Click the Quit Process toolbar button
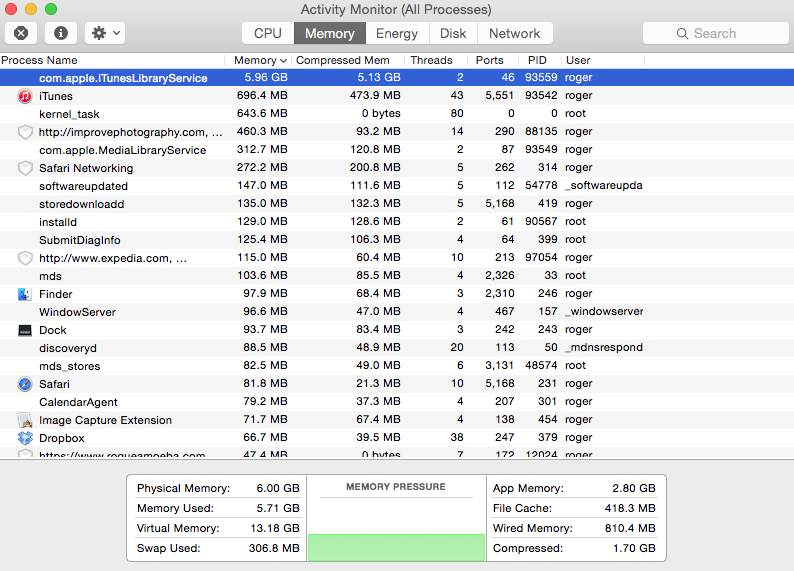This screenshot has width=794, height=571. pyautogui.click(x=21, y=33)
